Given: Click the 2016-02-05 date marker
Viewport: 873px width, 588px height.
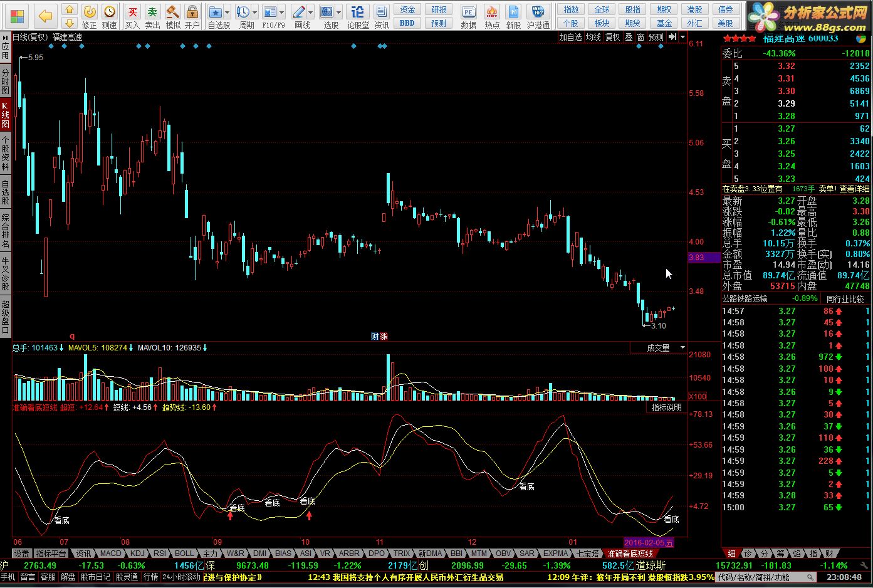Looking at the screenshot, I should 650,542.
